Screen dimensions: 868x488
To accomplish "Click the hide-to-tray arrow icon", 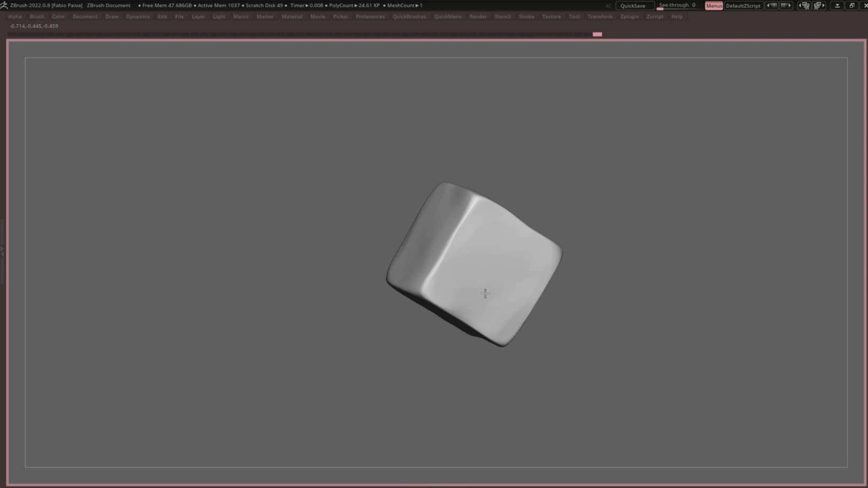I will (x=837, y=5).
